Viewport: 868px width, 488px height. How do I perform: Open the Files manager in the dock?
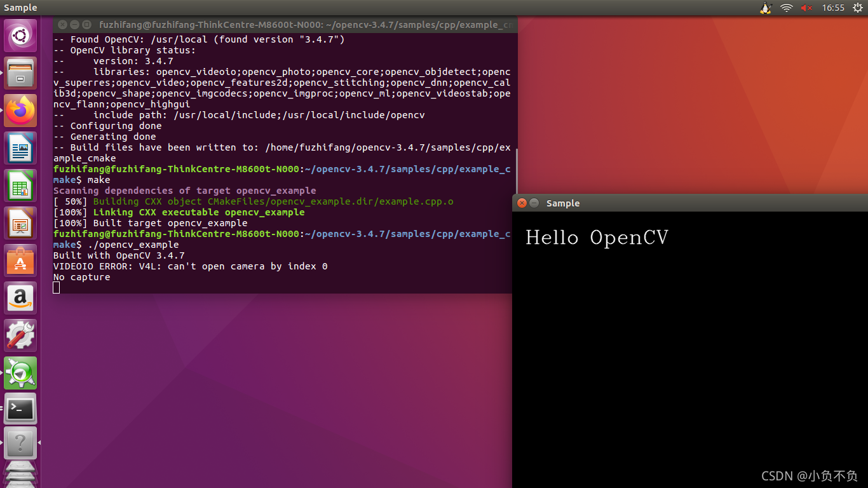click(x=21, y=73)
